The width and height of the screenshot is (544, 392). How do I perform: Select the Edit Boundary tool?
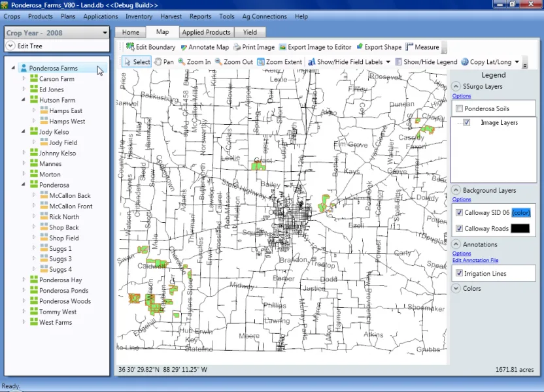(150, 47)
